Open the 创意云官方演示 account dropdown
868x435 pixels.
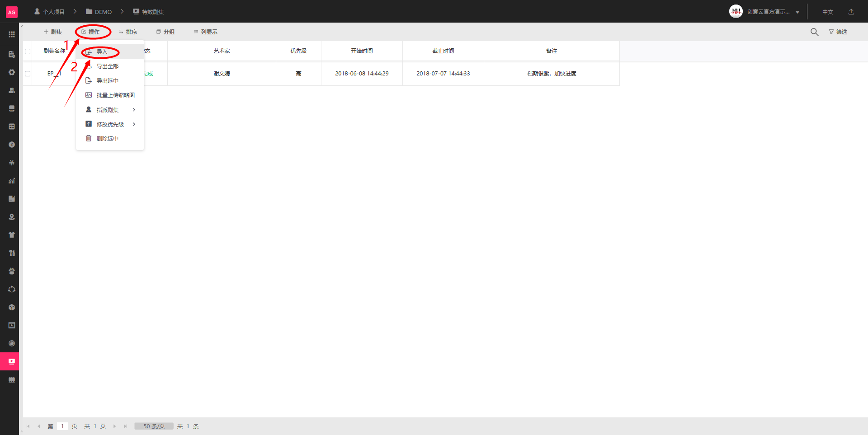pos(768,12)
